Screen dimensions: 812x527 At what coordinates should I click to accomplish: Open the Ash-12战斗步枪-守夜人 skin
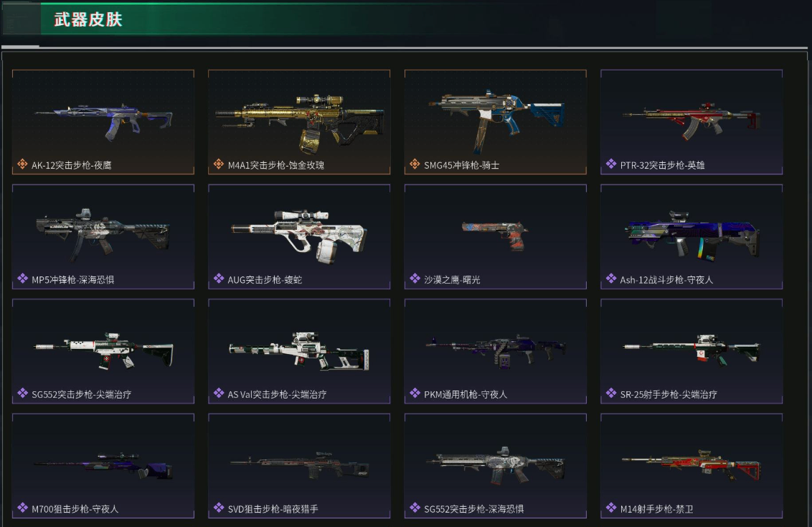click(691, 236)
